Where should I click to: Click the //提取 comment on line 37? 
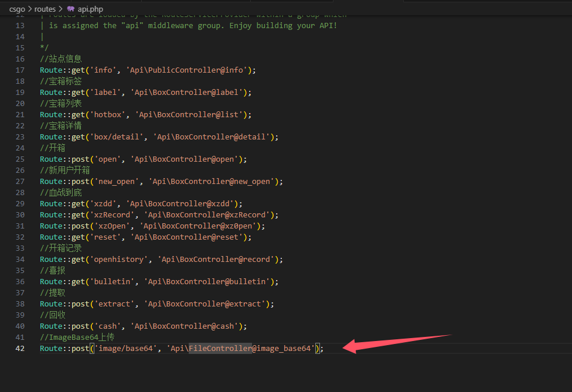(53, 293)
